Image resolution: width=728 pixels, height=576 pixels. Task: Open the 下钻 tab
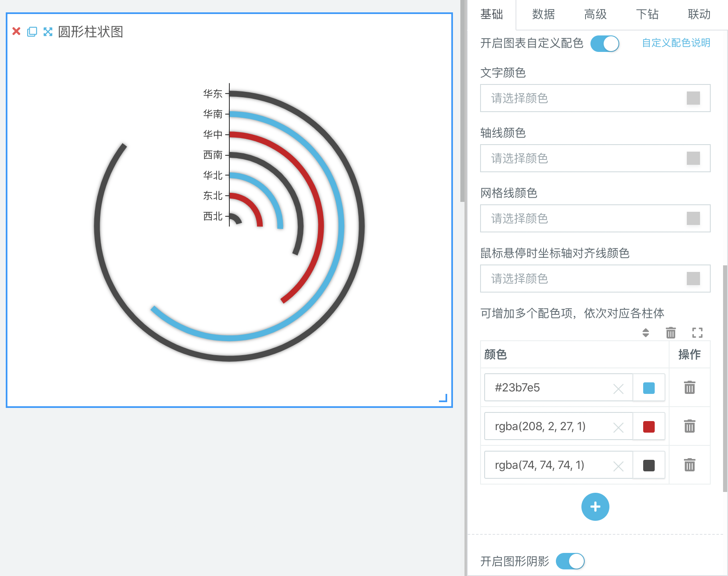pos(647,14)
